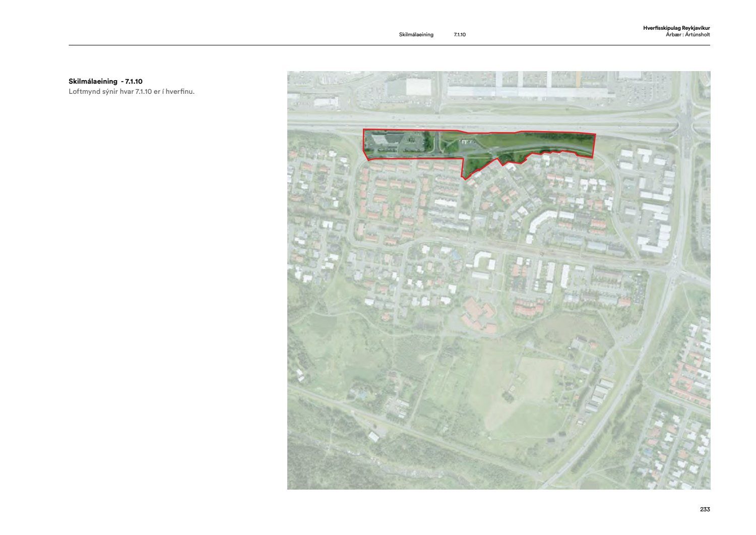756x535 pixels.
Task: Click the caption starting with "Loftmynd sýnir hvar"
Action: 132,91
